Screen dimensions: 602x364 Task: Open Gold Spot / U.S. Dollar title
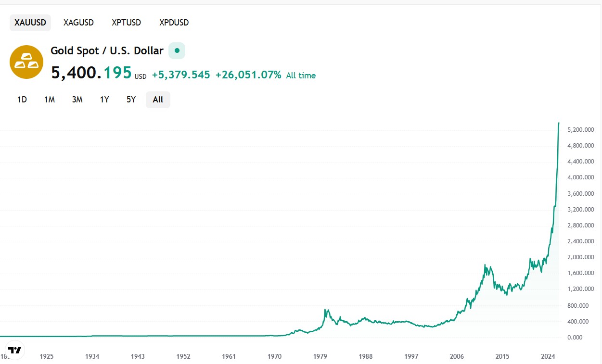107,50
